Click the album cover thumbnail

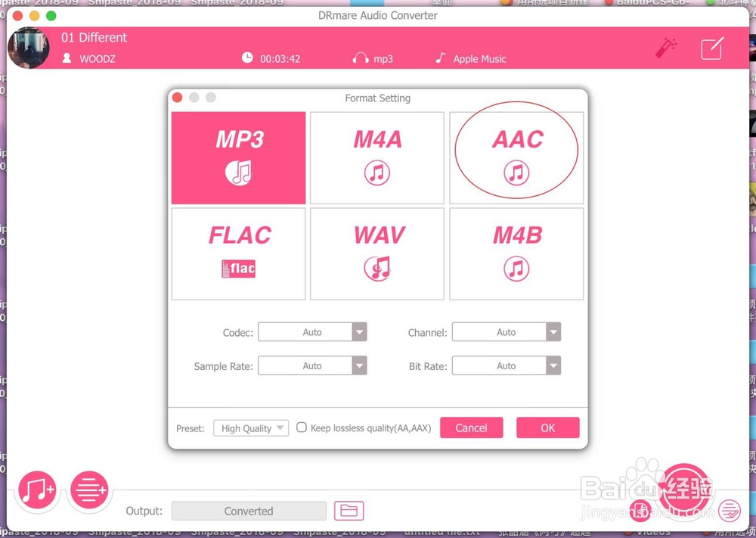point(29,48)
